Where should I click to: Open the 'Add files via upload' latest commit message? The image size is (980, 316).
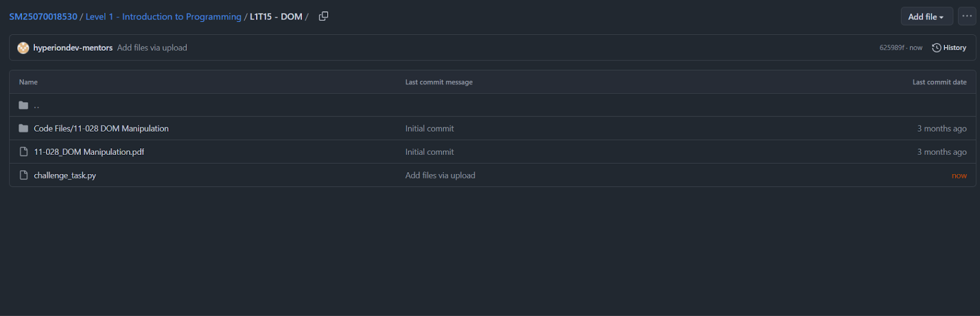click(152, 48)
